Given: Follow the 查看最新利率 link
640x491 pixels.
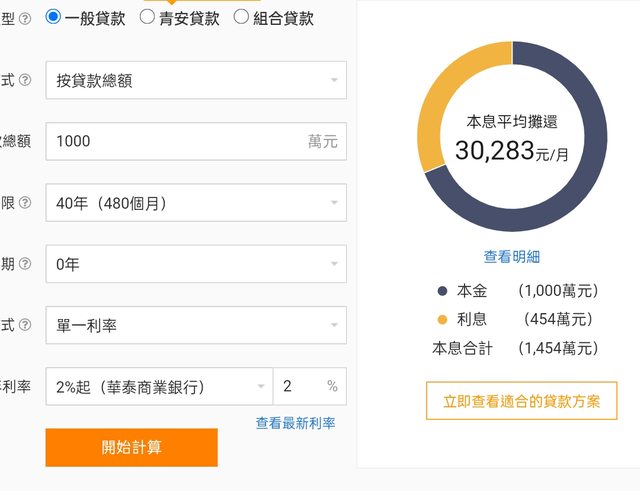Looking at the screenshot, I should tap(295, 423).
